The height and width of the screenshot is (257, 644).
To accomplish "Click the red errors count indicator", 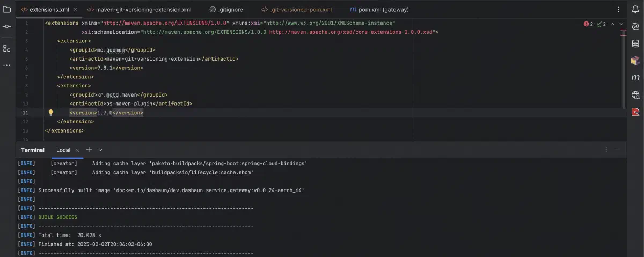I will 588,24.
